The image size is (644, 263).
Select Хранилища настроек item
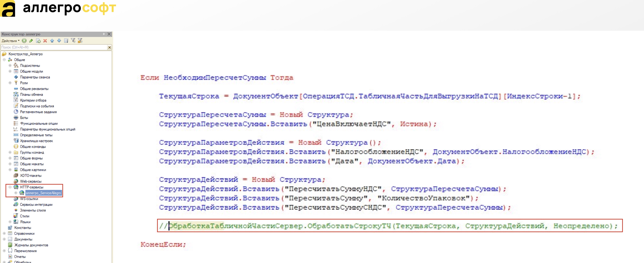click(37, 141)
